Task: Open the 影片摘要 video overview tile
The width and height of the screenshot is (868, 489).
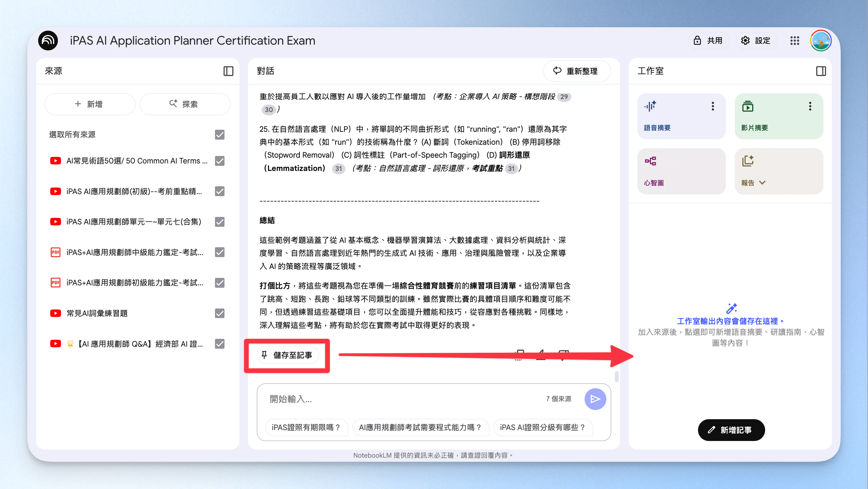Action: [x=779, y=116]
